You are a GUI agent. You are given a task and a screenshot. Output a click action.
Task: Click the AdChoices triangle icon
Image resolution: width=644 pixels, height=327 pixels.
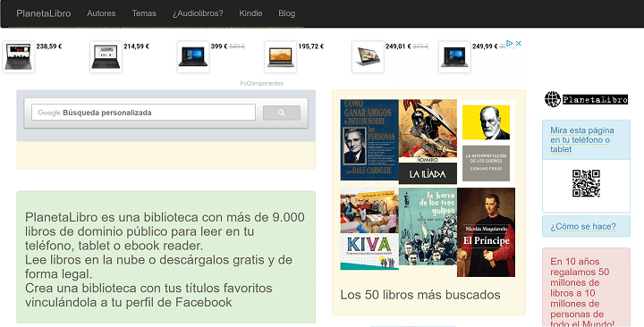pyautogui.click(x=510, y=43)
